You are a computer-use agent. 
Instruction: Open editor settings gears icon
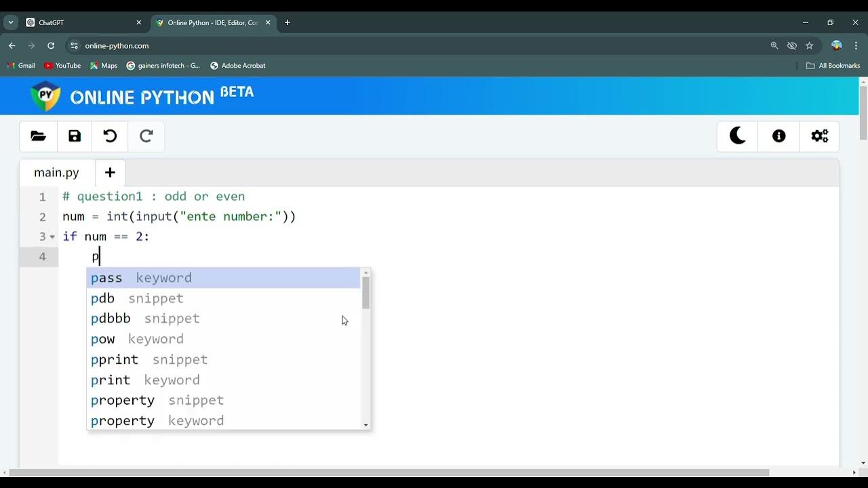coord(819,136)
